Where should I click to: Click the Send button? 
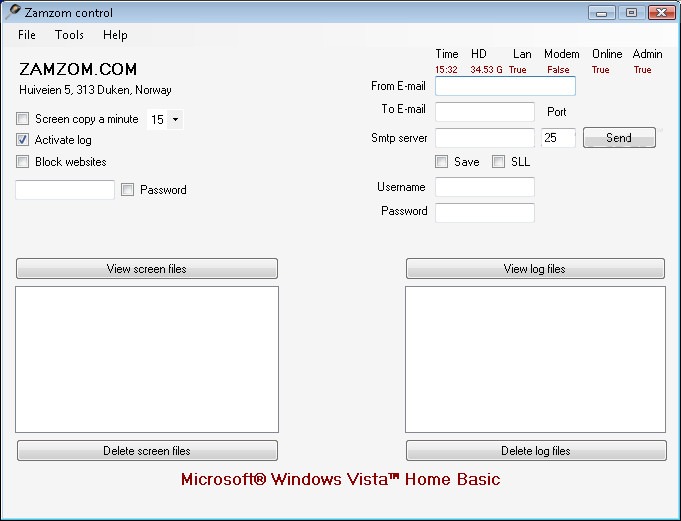point(619,138)
